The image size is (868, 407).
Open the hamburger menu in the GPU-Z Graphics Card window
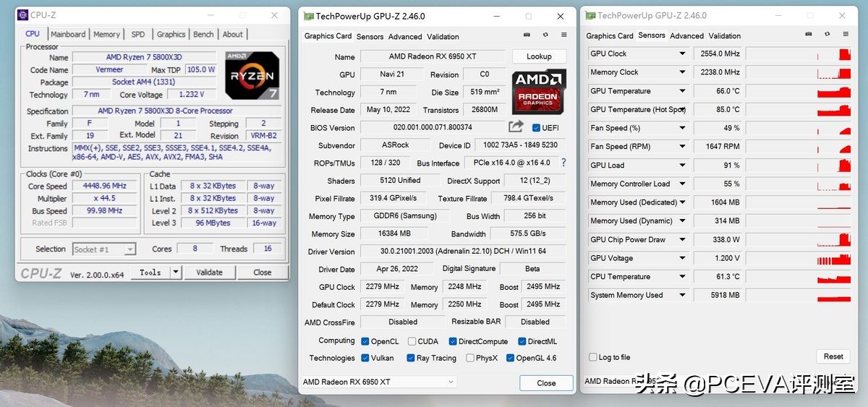coord(563,35)
